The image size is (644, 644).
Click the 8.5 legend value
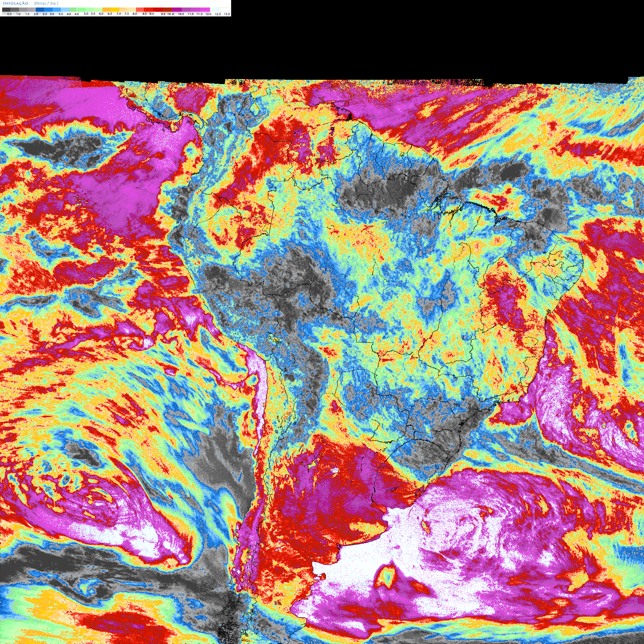145,14
